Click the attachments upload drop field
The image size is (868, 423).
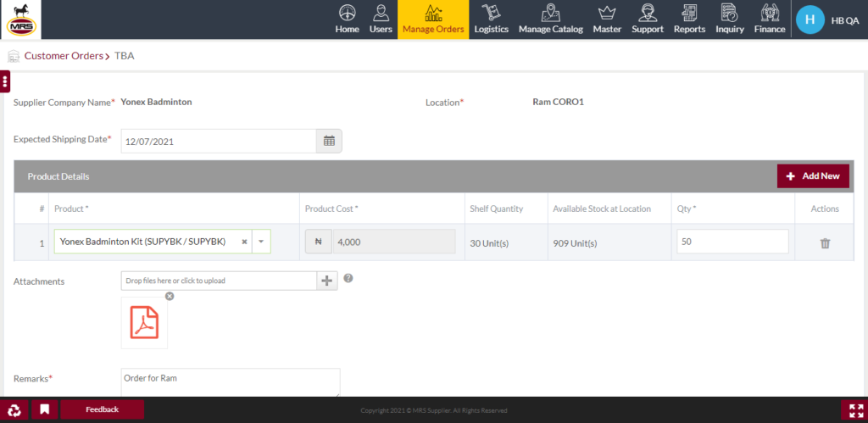(x=219, y=281)
